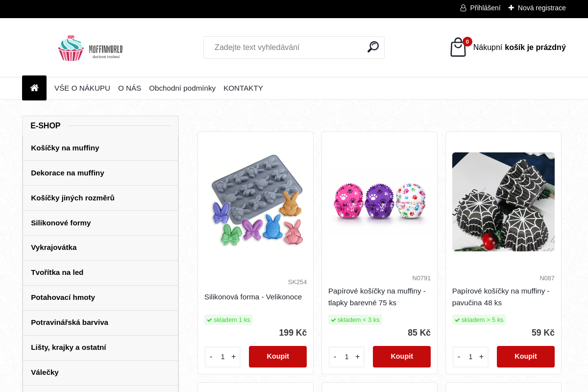This screenshot has width=588, height=392.
Task: Click the user icon beside Přihlášení
Action: (463, 8)
